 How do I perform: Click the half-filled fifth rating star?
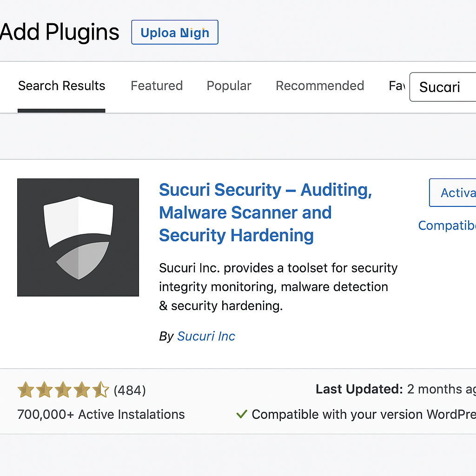101,390
